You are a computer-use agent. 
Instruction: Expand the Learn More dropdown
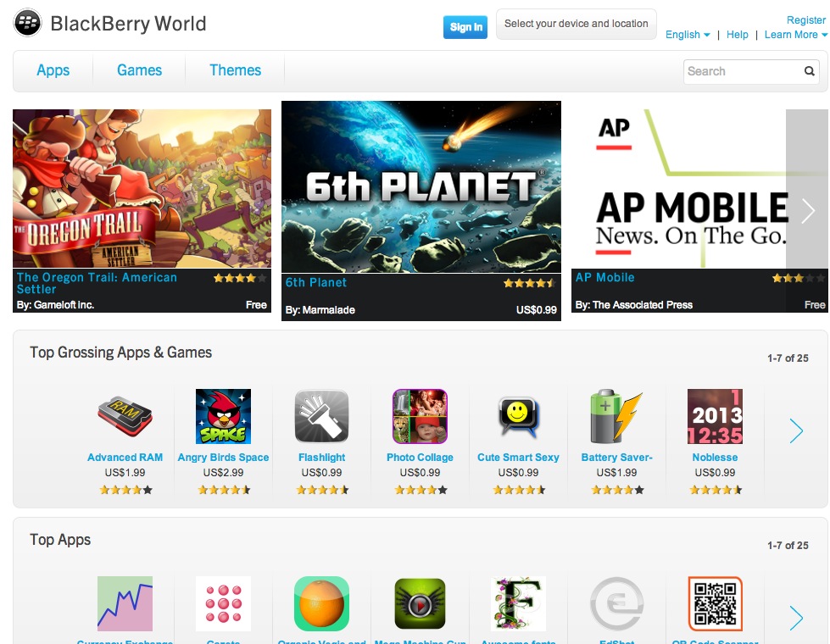(795, 35)
